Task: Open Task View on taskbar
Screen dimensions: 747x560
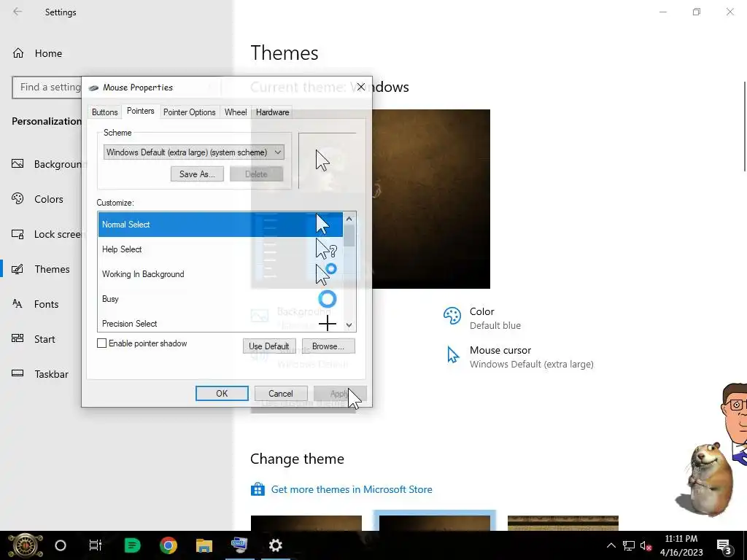Action: [96, 545]
